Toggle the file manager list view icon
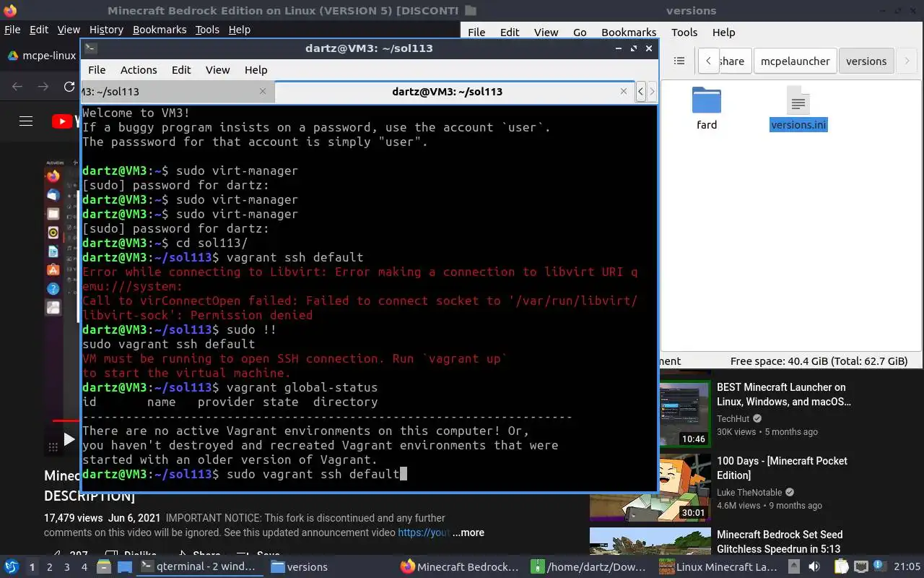 (x=679, y=61)
